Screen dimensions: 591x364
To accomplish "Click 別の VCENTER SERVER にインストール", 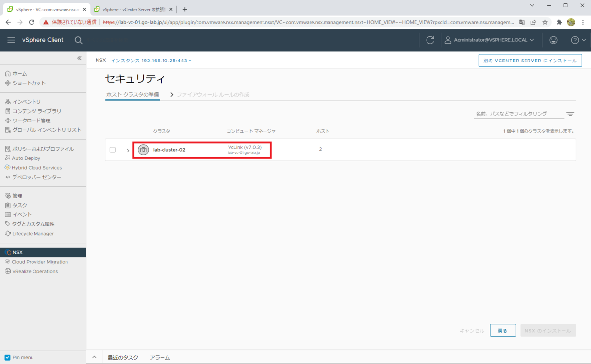I will pos(530,60).
